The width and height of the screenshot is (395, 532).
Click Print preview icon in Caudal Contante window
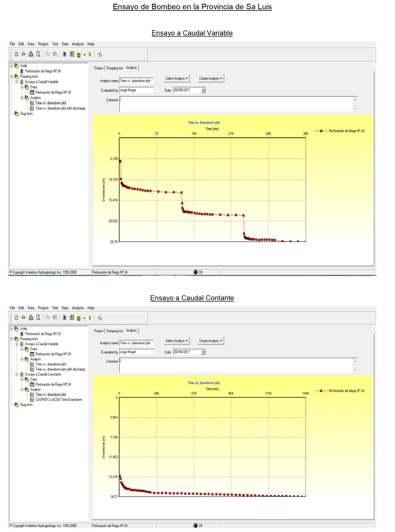38,317
